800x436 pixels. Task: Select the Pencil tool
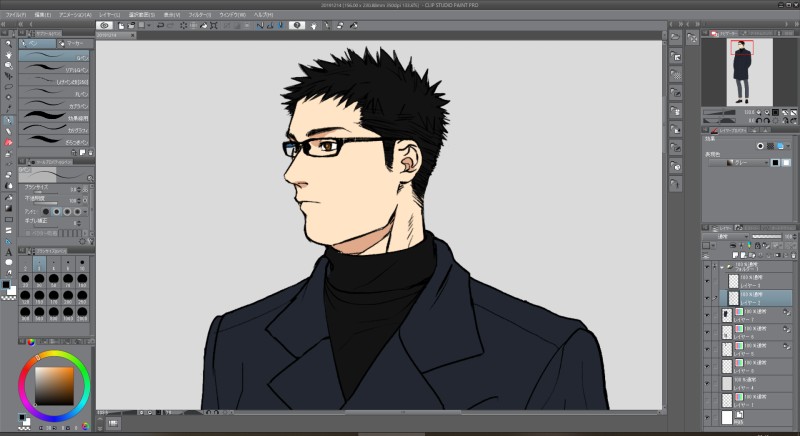(x=8, y=132)
